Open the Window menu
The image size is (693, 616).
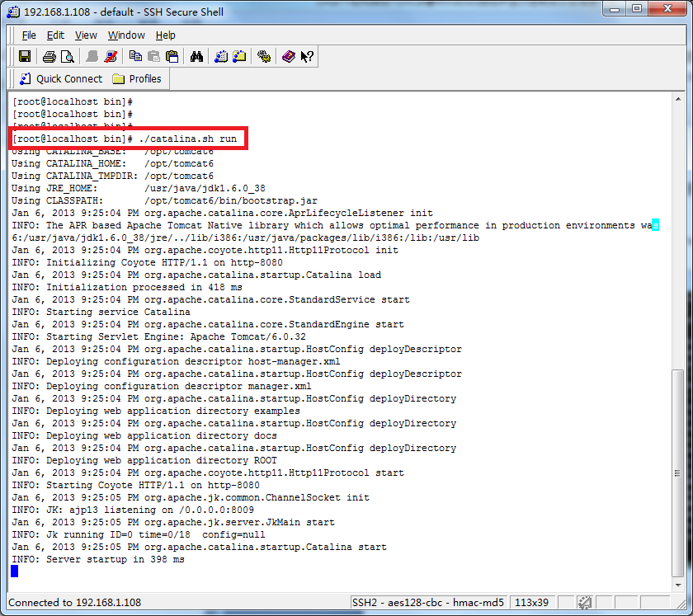[x=126, y=35]
